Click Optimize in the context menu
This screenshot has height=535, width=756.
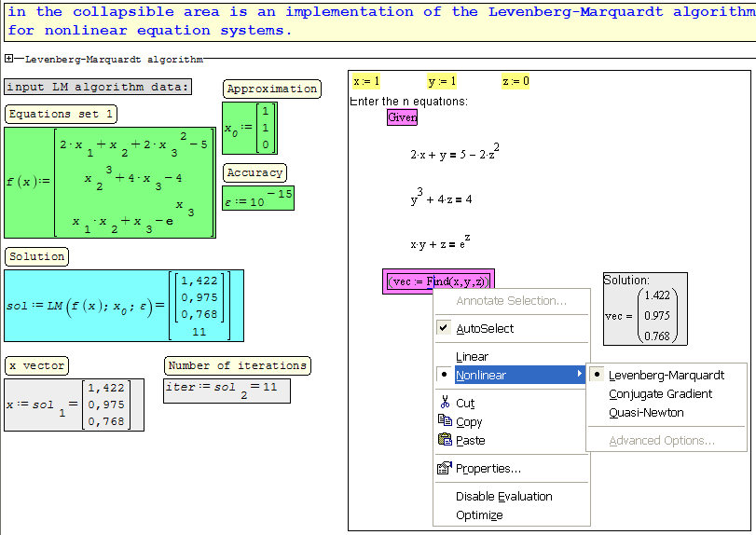pos(479,514)
